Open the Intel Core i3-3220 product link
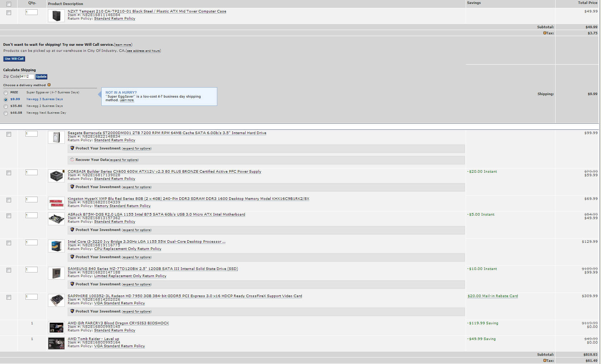Screen dimensions: 601x364 tap(146, 242)
